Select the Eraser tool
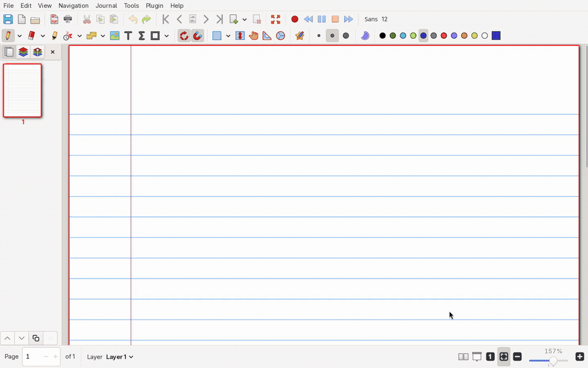588x368 pixels. click(x=31, y=36)
